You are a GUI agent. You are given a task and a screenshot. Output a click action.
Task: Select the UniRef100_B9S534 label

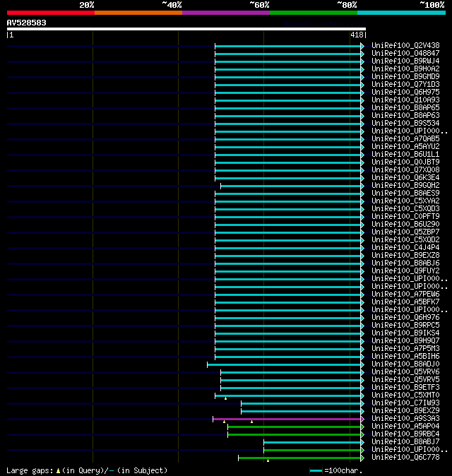coord(405,124)
